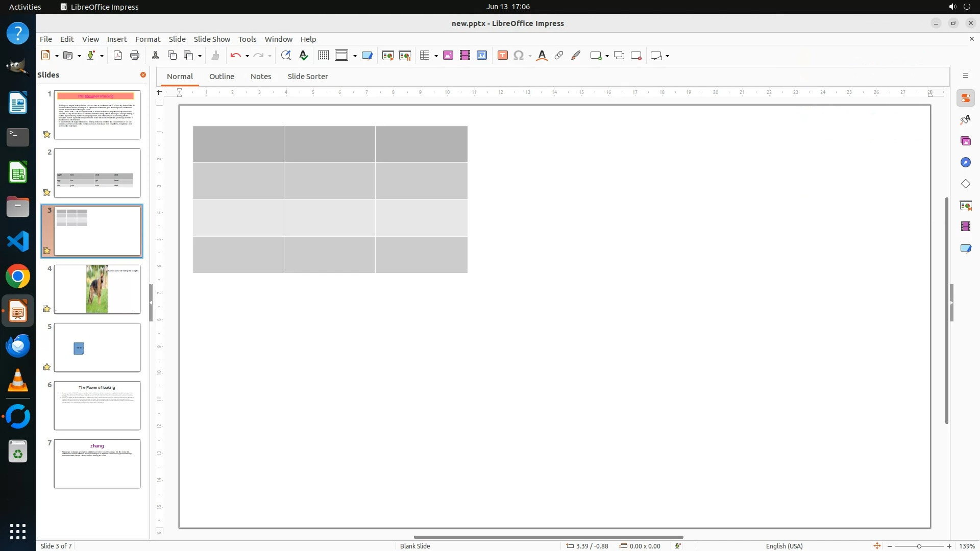980x551 pixels.
Task: Toggle Display Grid in toolbar
Action: (x=323, y=56)
